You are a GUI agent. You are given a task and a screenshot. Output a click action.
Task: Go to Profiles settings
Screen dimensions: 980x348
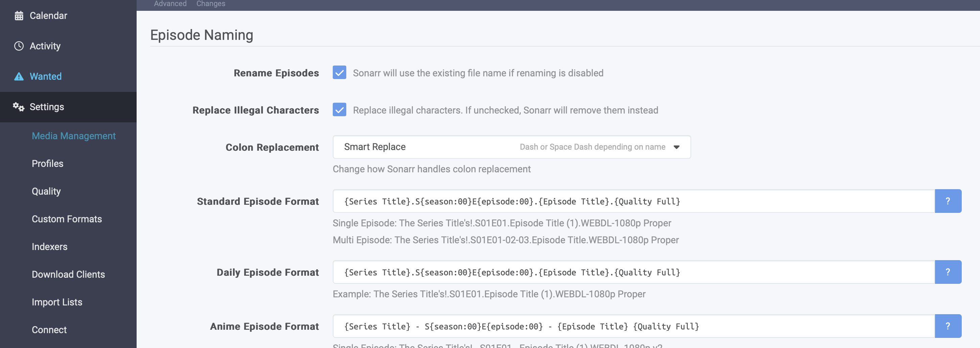48,164
